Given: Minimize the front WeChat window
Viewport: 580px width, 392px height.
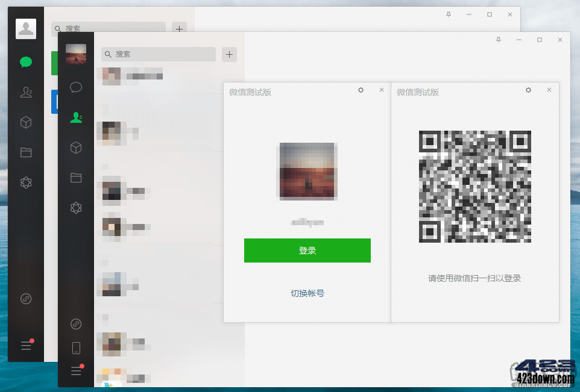Looking at the screenshot, I should click(x=519, y=40).
